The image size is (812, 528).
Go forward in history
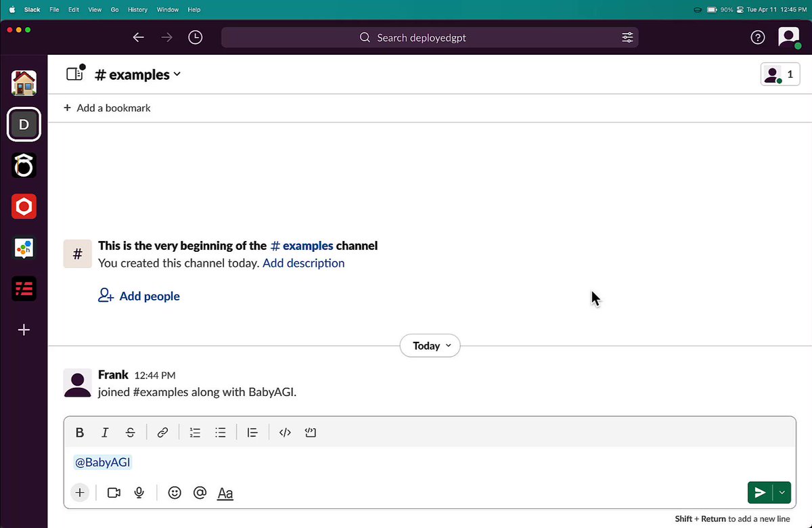167,38
